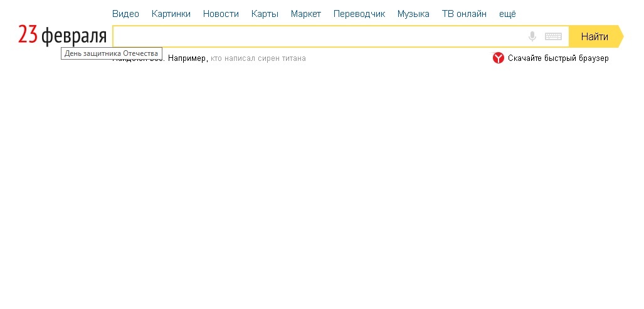
Task: Open the Картинки section
Action: 171,14
